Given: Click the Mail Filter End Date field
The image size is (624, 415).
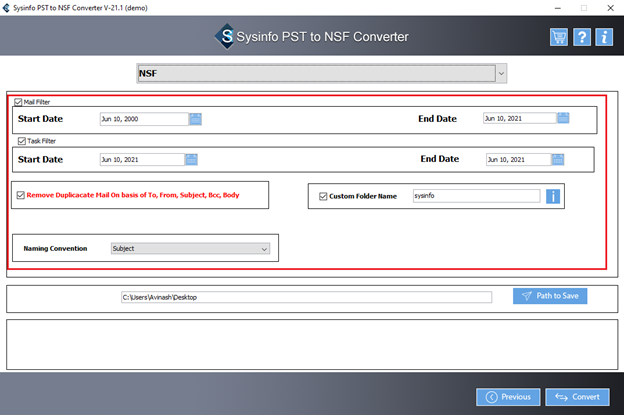Looking at the screenshot, I should pos(520,118).
